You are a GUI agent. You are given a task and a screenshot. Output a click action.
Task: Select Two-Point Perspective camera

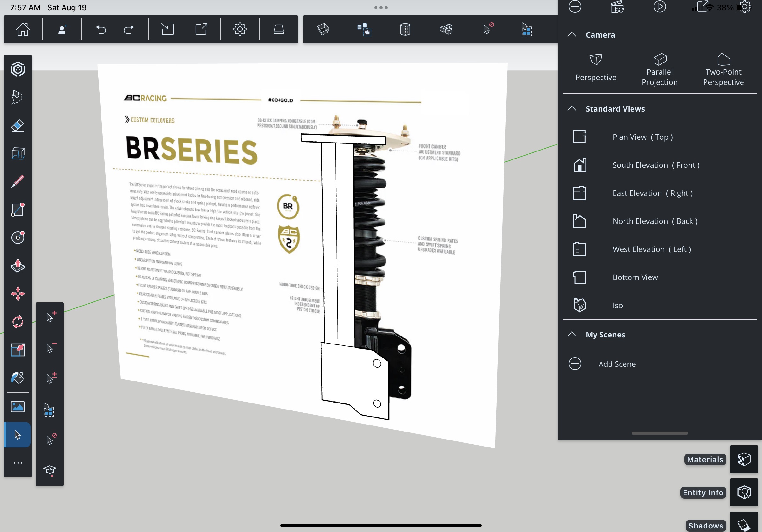[x=723, y=69]
